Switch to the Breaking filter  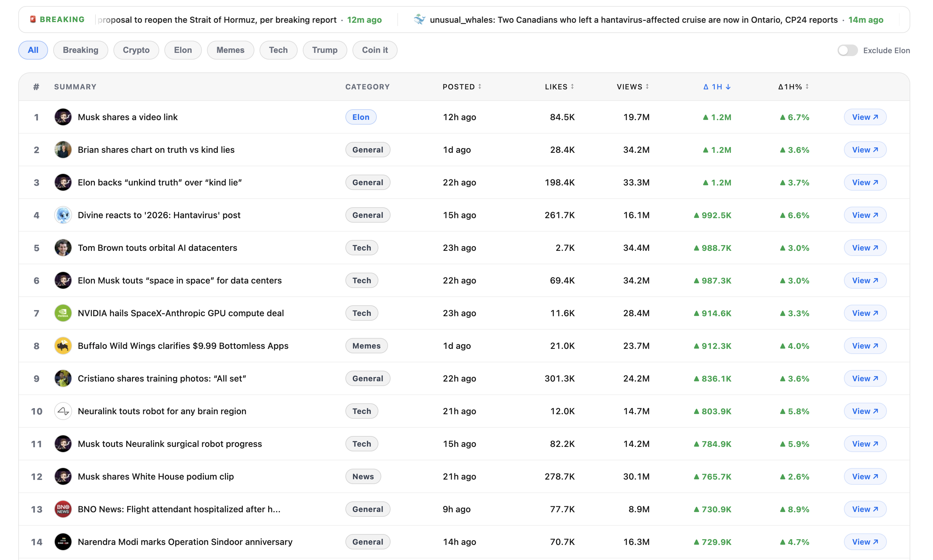pyautogui.click(x=81, y=50)
